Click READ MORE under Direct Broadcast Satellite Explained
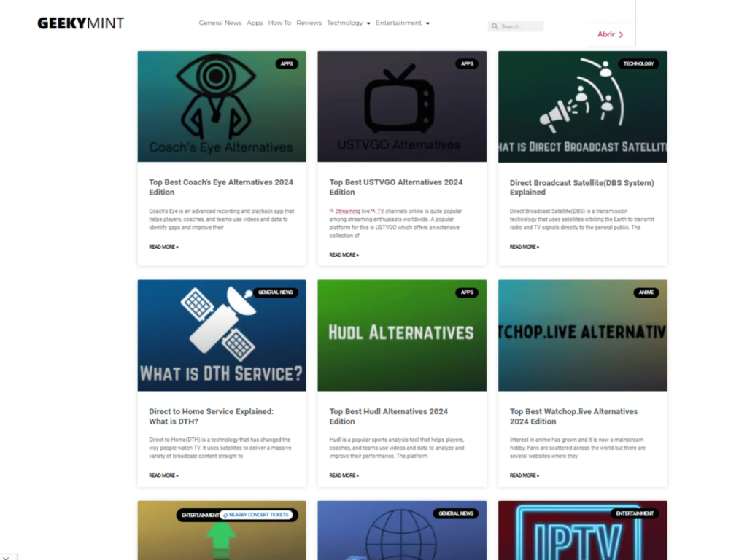 524,246
